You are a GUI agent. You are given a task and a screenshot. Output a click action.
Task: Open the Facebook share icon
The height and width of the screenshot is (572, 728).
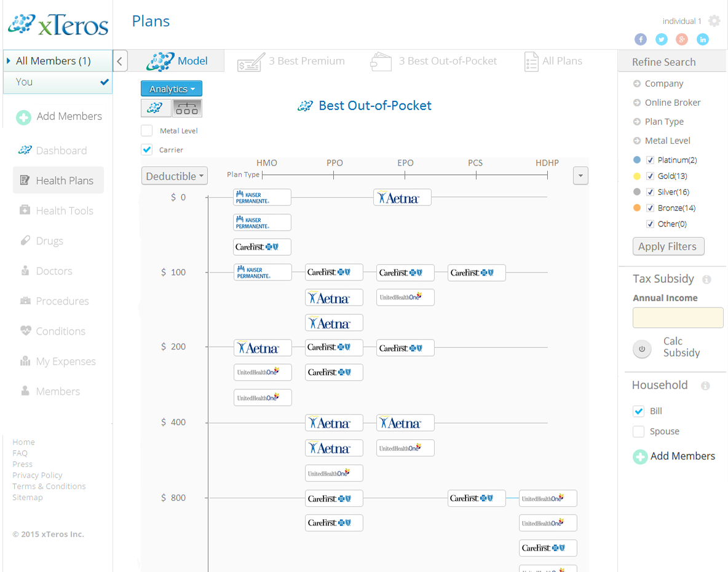tap(641, 39)
